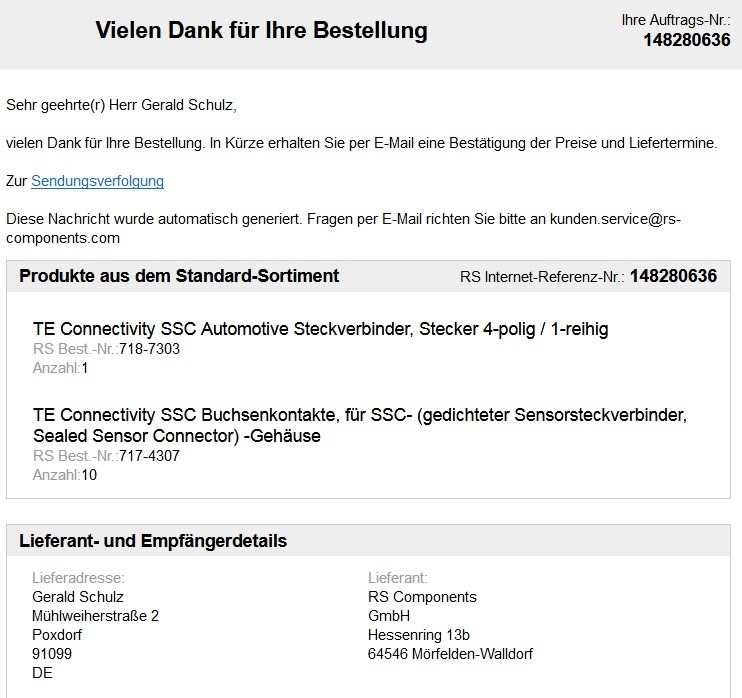Click RS Best.-Nr. 717-4307
This screenshot has height=698, width=742.
click(x=106, y=456)
